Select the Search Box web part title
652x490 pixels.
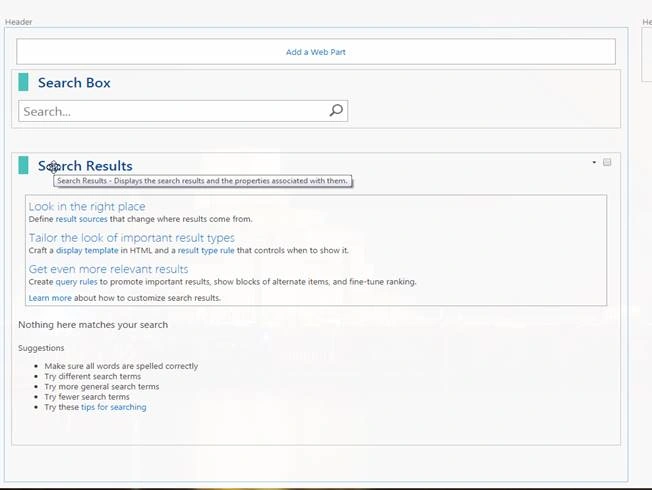[x=74, y=83]
